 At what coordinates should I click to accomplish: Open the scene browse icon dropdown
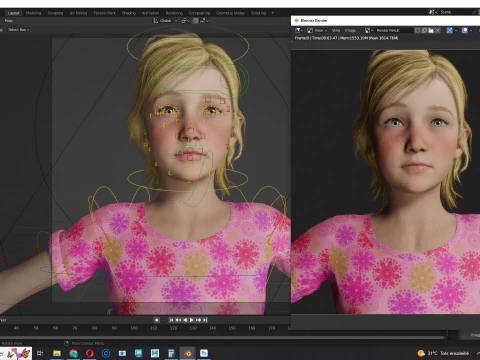433,12
